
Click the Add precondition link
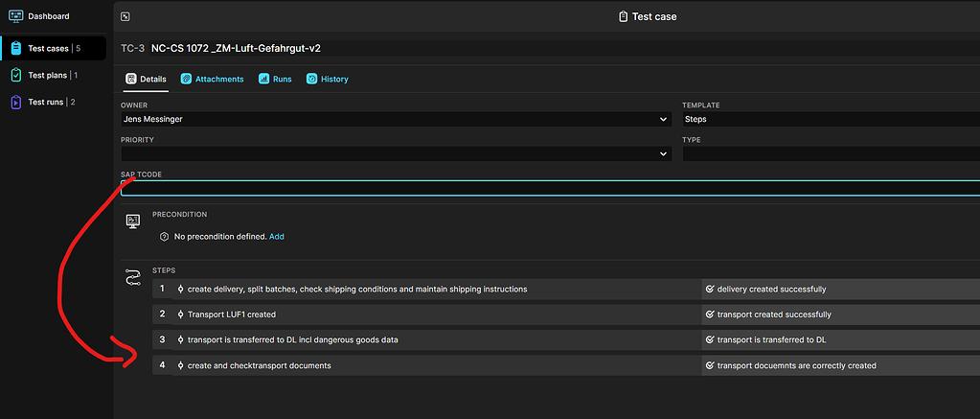click(276, 237)
